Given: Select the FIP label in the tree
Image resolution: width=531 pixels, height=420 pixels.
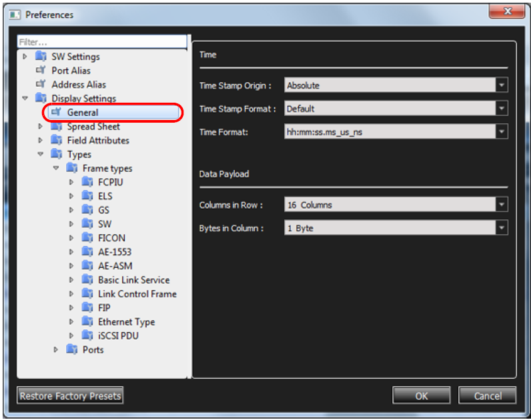Looking at the screenshot, I should pos(104,307).
